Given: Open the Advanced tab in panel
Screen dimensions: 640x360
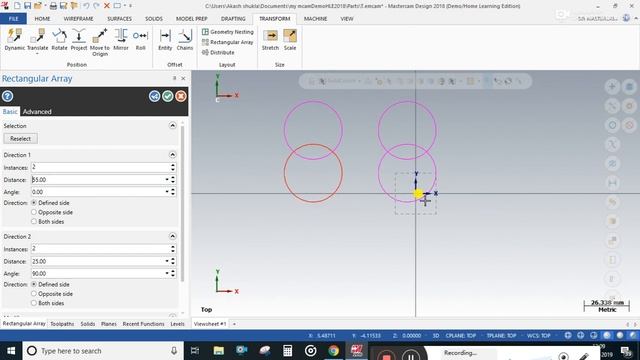Looking at the screenshot, I should click(37, 111).
